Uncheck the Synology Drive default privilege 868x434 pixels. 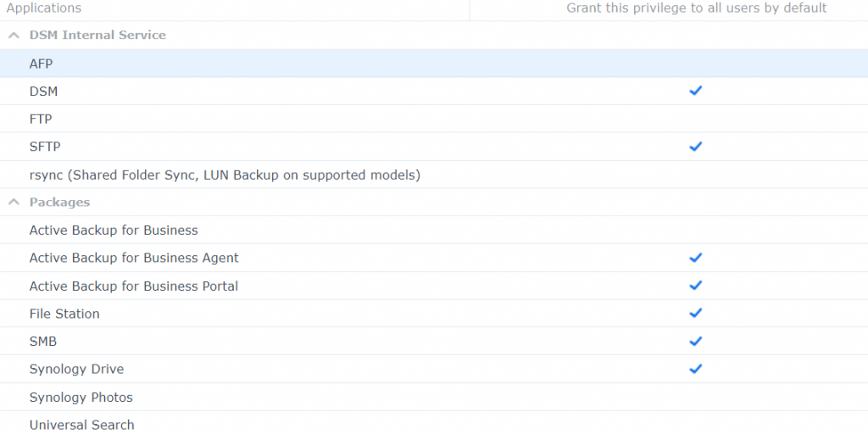click(x=696, y=370)
